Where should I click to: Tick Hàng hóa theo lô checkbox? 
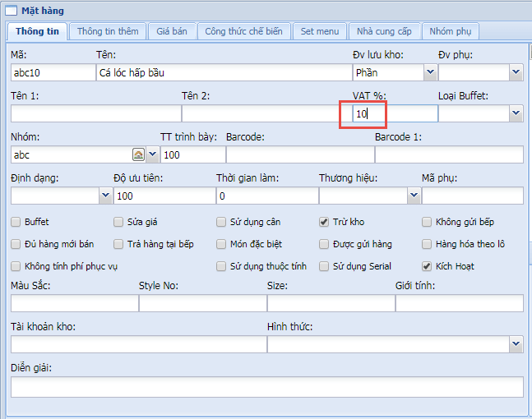tap(427, 244)
